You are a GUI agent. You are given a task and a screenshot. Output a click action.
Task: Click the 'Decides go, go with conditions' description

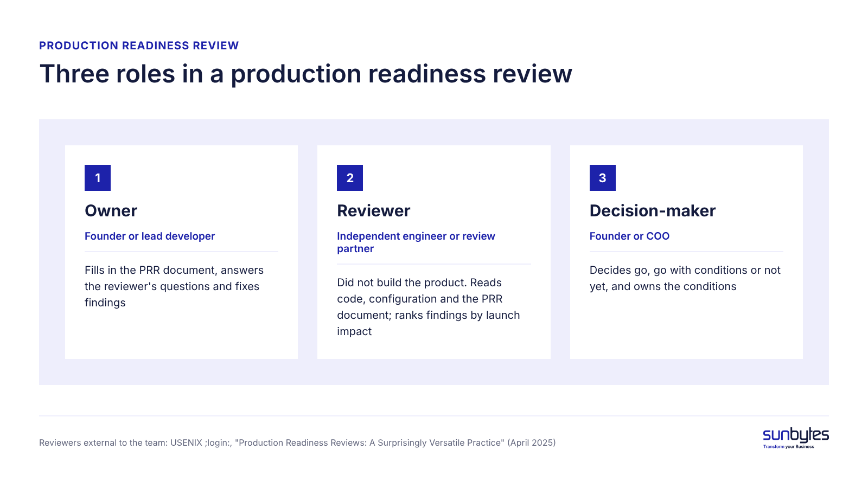click(685, 278)
